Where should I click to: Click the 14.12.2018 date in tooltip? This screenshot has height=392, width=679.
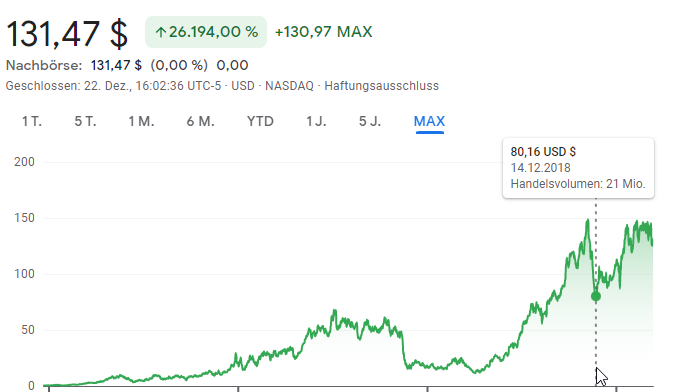(540, 168)
